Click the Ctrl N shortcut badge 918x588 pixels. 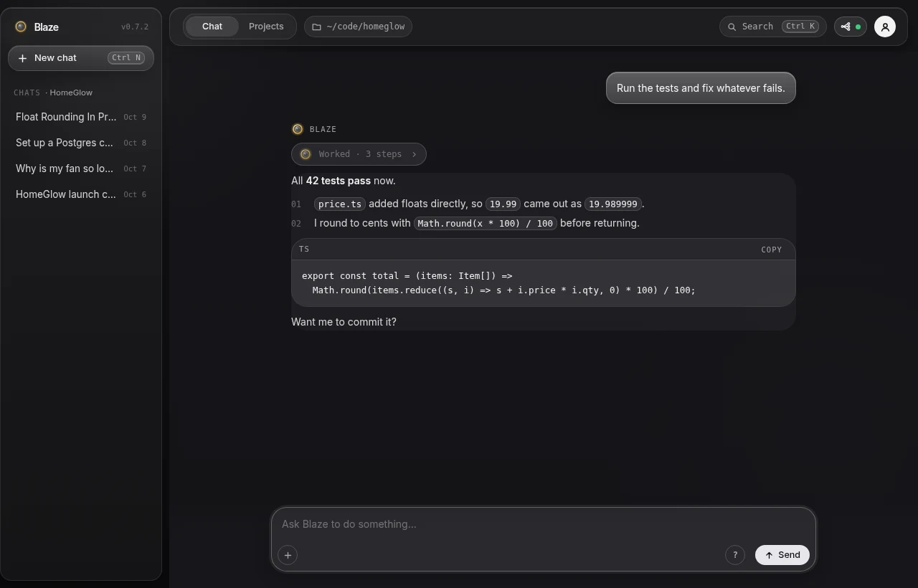click(x=126, y=58)
